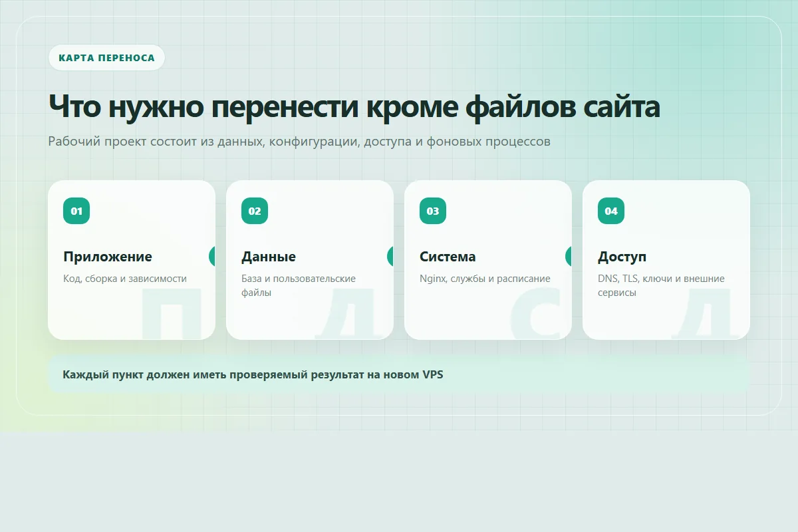Click text «Nginx, службы и расписание»
The width and height of the screenshot is (798, 532).
(485, 279)
